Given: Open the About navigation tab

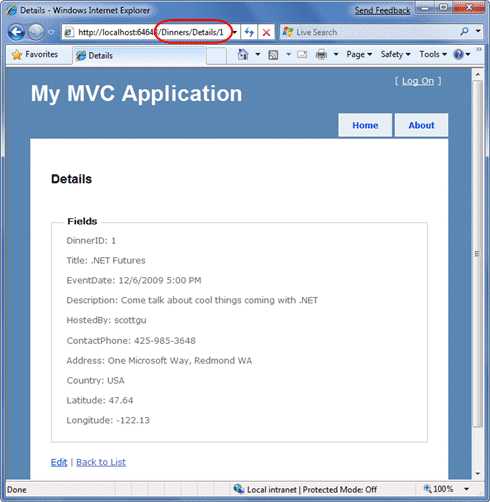Looking at the screenshot, I should point(421,125).
